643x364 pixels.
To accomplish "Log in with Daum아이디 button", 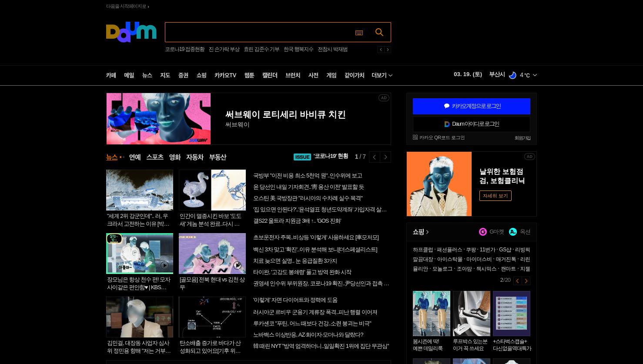I will pos(472,124).
